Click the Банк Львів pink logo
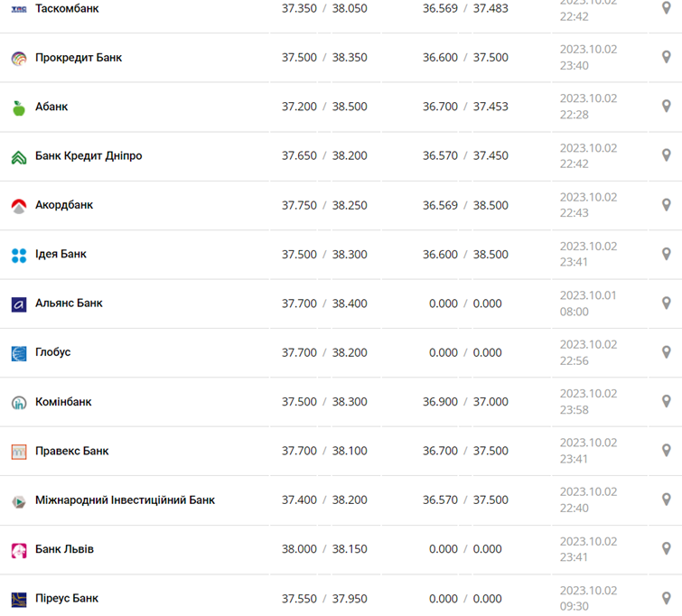The height and width of the screenshot is (616, 682). pyautogui.click(x=19, y=550)
